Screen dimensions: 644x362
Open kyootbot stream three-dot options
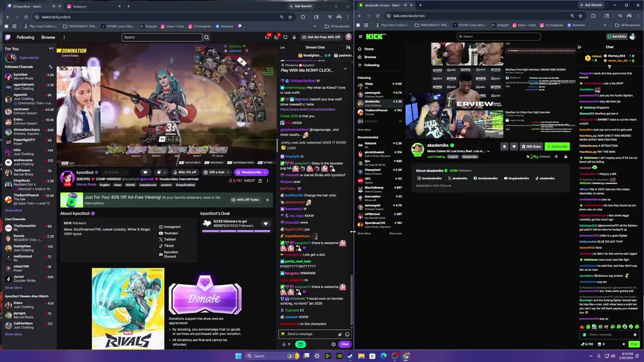click(267, 180)
